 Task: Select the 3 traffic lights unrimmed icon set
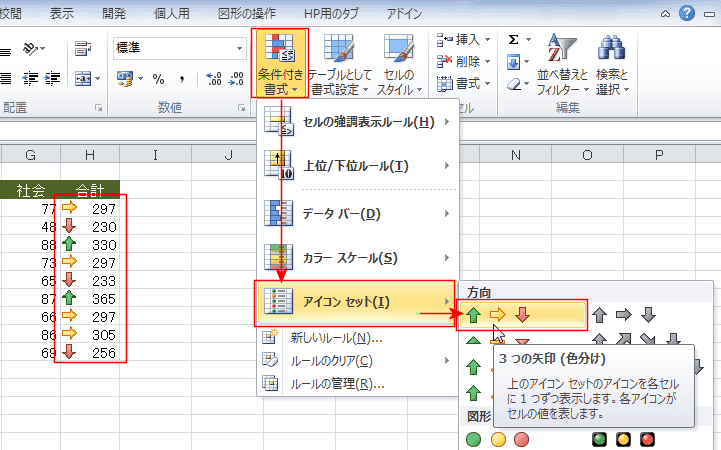498,439
